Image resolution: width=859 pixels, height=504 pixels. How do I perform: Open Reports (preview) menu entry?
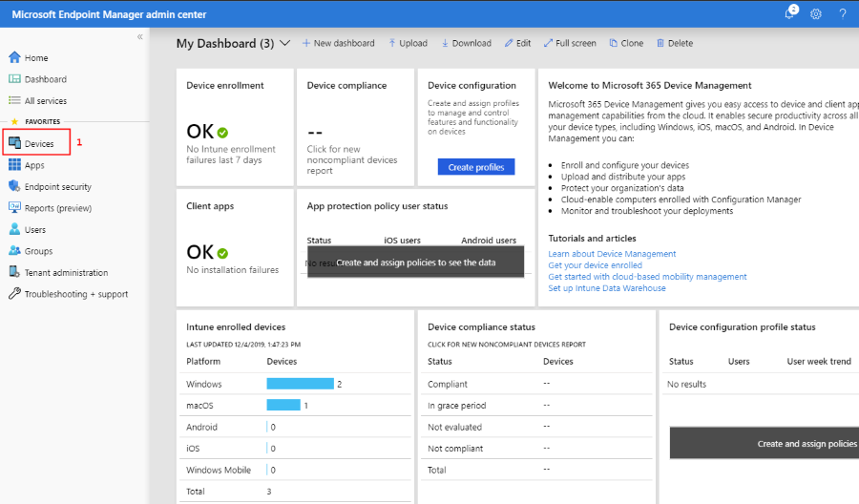pyautogui.click(x=58, y=208)
